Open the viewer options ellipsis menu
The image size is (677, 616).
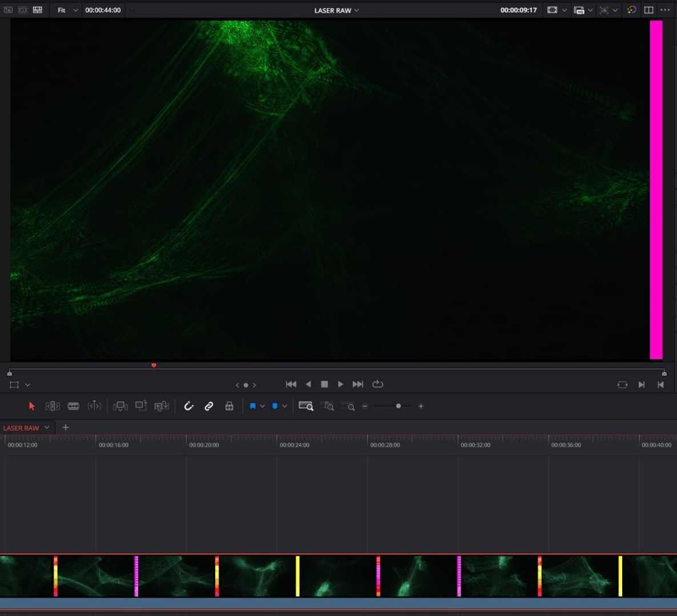click(x=666, y=10)
